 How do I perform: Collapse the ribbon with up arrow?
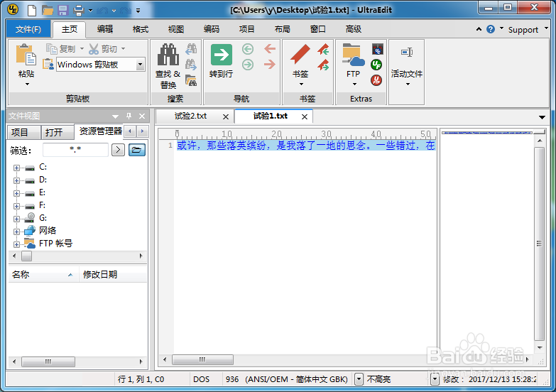[479, 29]
